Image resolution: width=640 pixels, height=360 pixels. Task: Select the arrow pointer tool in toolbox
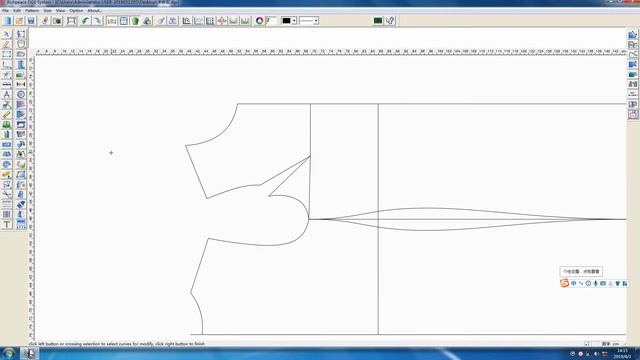tap(7, 34)
